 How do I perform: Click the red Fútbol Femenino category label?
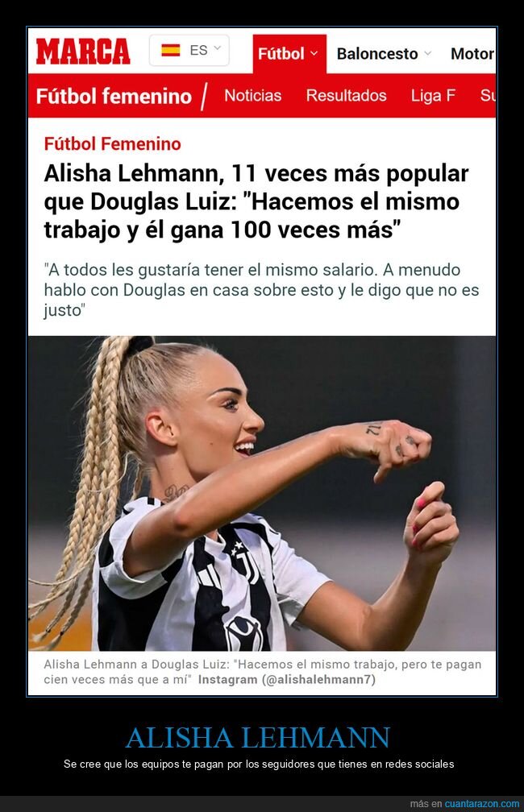click(x=113, y=144)
